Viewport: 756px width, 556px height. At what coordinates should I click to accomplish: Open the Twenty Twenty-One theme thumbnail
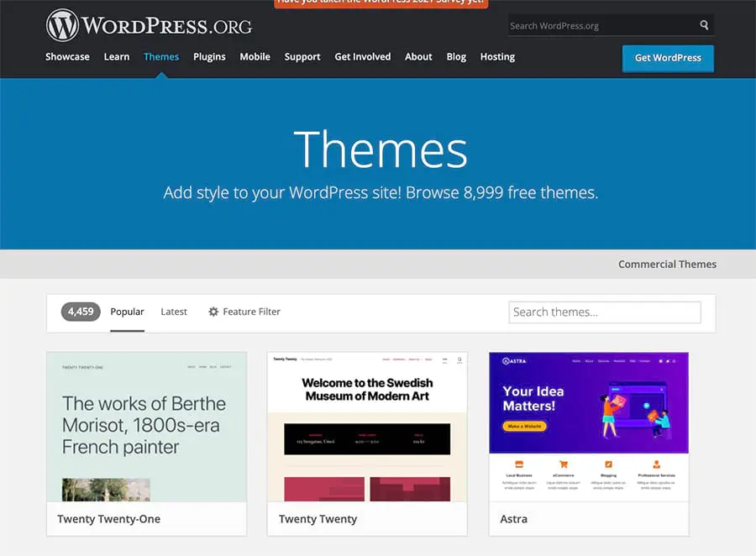coord(146,427)
